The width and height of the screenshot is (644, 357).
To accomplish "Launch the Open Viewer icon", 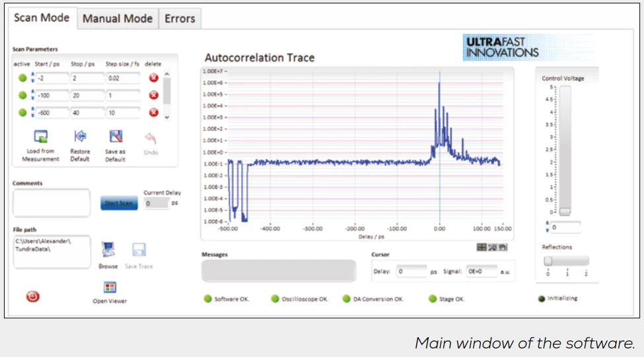I will click(110, 288).
